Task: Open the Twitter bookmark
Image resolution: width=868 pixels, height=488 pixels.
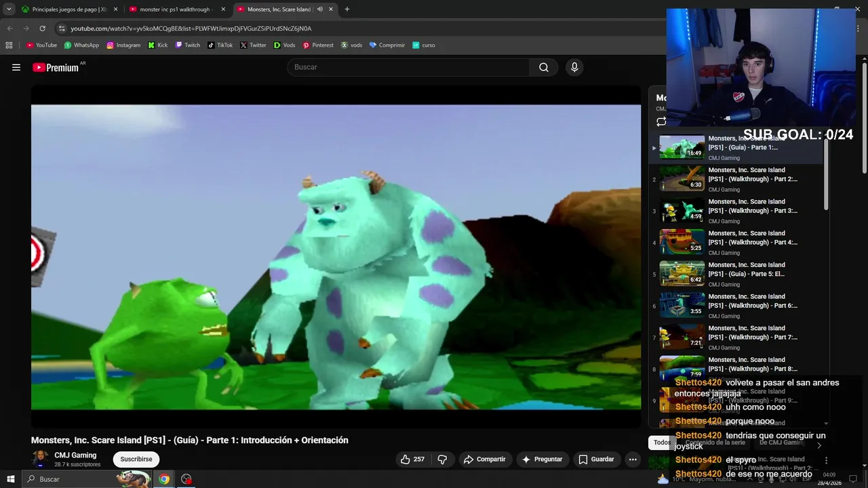Action: tap(253, 45)
